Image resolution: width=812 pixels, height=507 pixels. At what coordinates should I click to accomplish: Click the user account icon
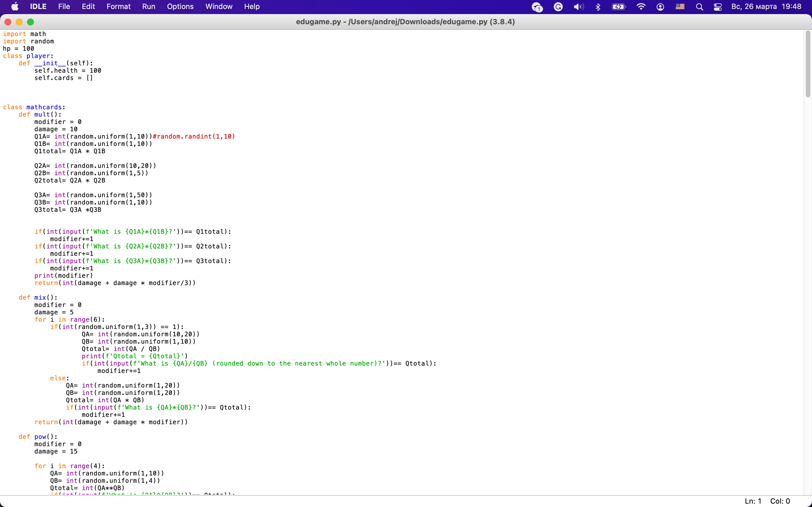(660, 7)
